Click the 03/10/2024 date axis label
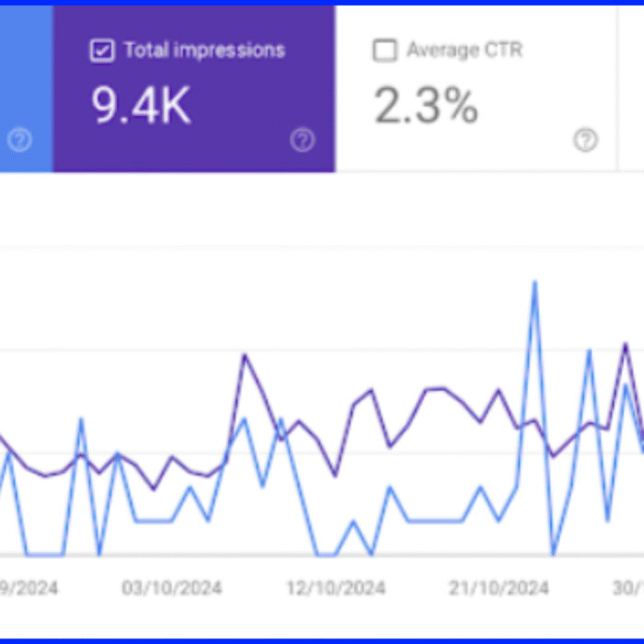The height and width of the screenshot is (644, 644). pyautogui.click(x=171, y=588)
